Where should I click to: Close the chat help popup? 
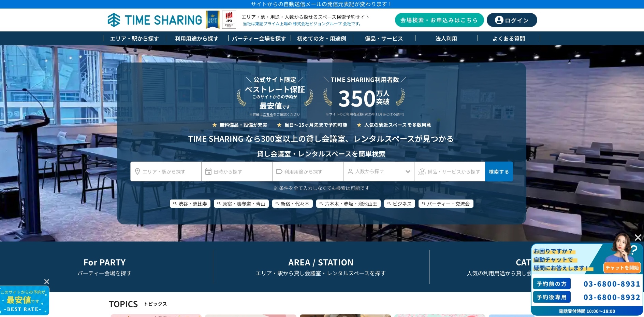638,237
